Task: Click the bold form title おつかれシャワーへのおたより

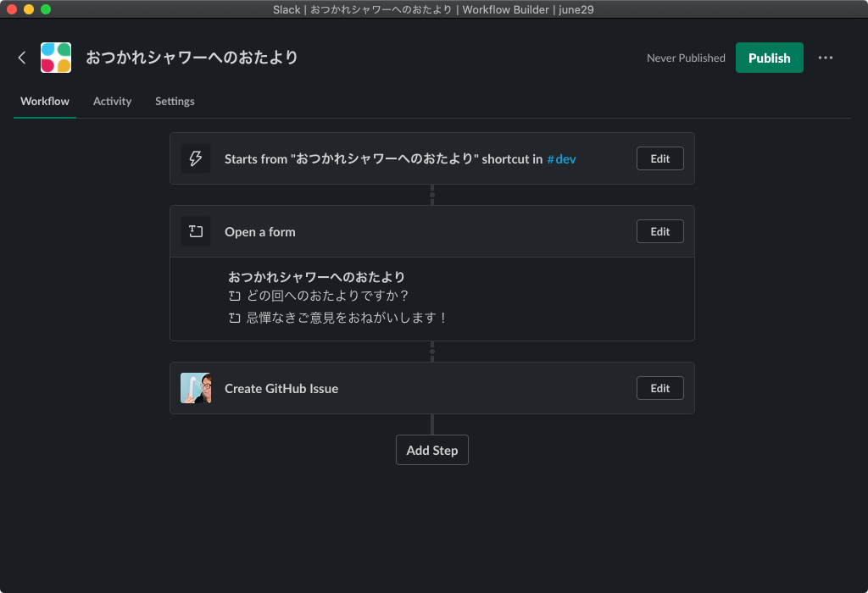Action: (x=317, y=276)
